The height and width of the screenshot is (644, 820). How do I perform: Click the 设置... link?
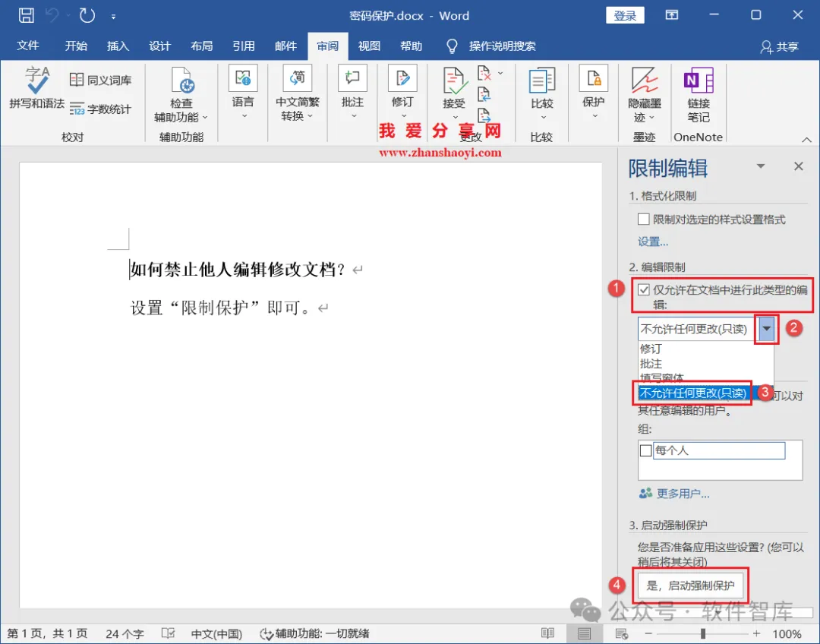(653, 241)
